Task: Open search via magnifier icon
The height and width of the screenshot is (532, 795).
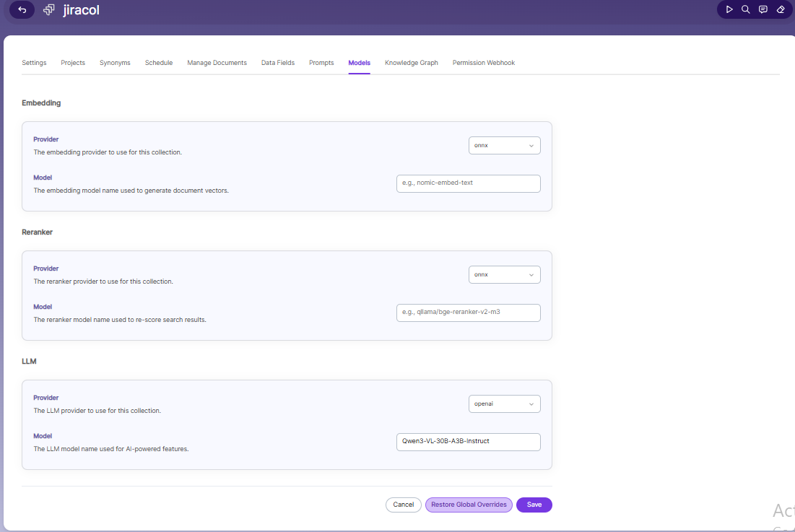Action: [746, 9]
